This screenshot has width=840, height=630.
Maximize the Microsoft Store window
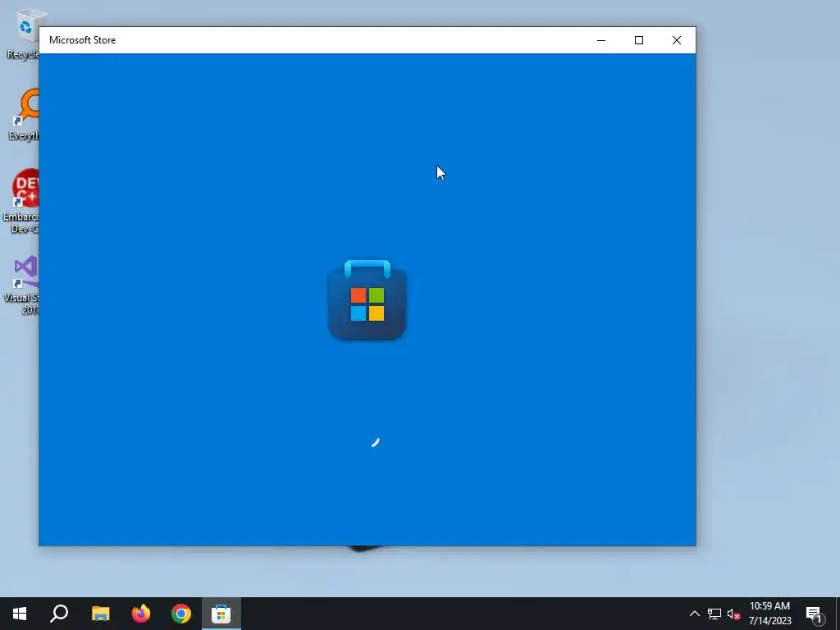[x=638, y=40]
